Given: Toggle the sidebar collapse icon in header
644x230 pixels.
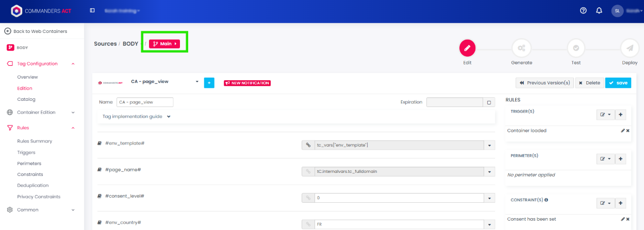Looking at the screenshot, I should pyautogui.click(x=92, y=10).
